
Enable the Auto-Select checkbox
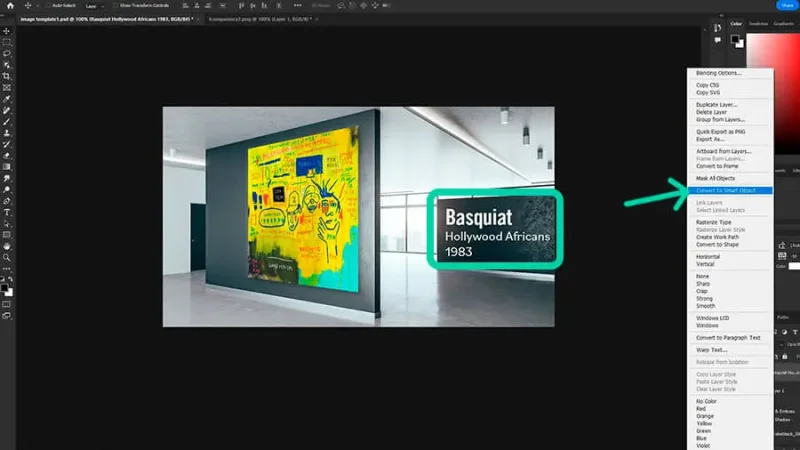tap(48, 6)
